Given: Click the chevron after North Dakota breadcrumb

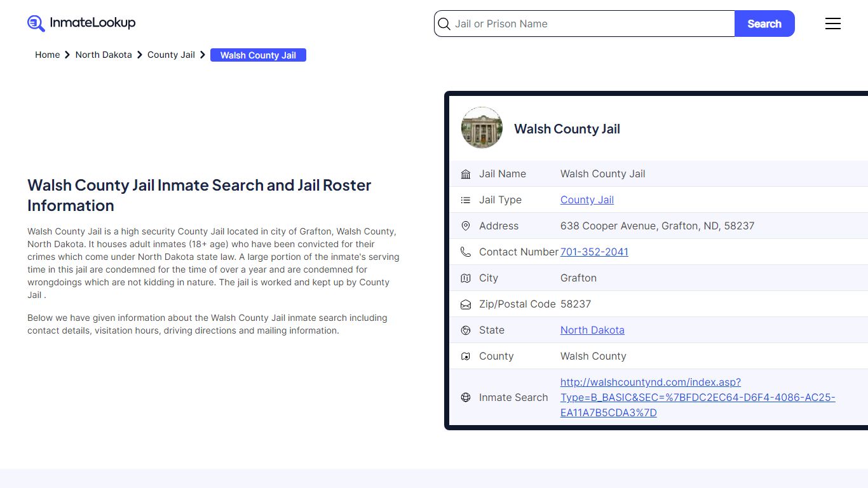Looking at the screenshot, I should pos(140,55).
